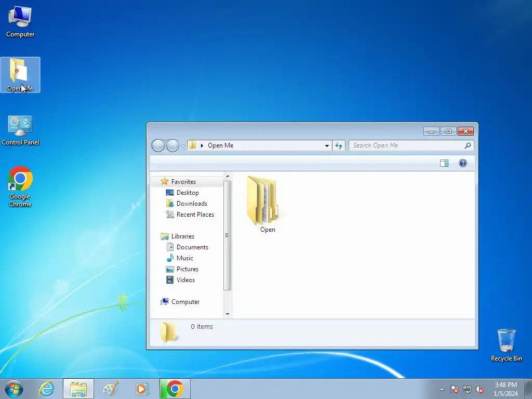Open Windows Media Player from taskbar
This screenshot has width=532, height=399.
142,389
